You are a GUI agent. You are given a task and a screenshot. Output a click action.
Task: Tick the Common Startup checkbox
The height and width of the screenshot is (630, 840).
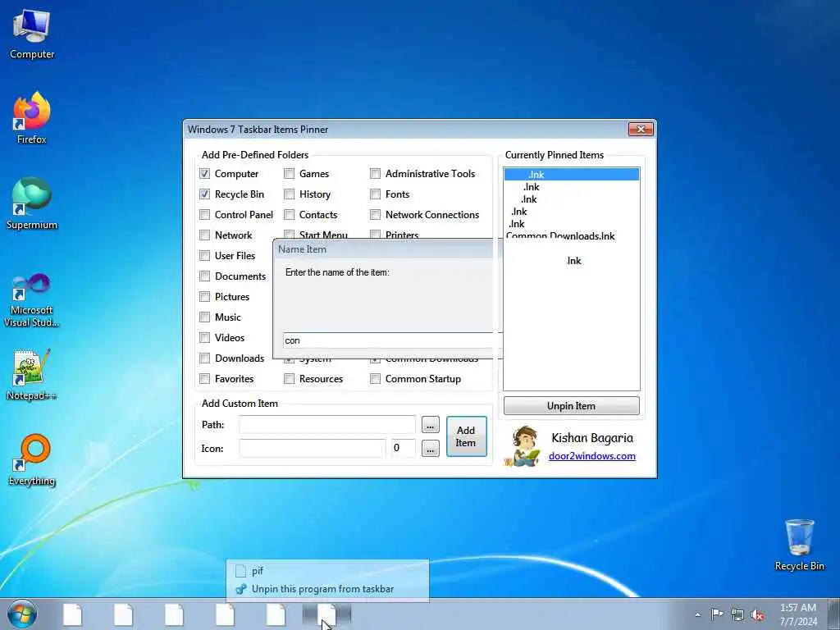tap(376, 379)
